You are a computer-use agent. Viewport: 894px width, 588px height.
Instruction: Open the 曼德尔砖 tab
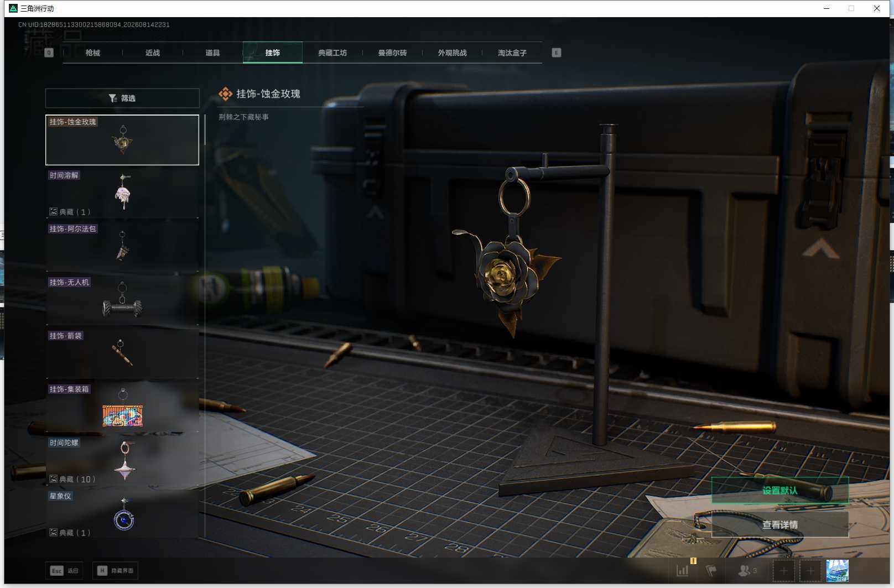coord(392,53)
